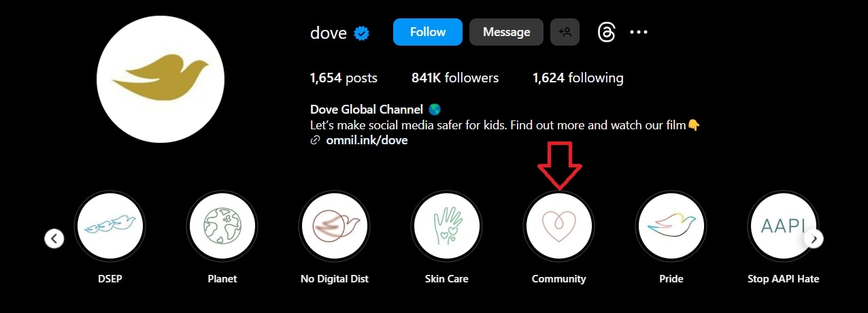This screenshot has width=868, height=313.
Task: Open the Planet globe highlight
Action: click(222, 225)
